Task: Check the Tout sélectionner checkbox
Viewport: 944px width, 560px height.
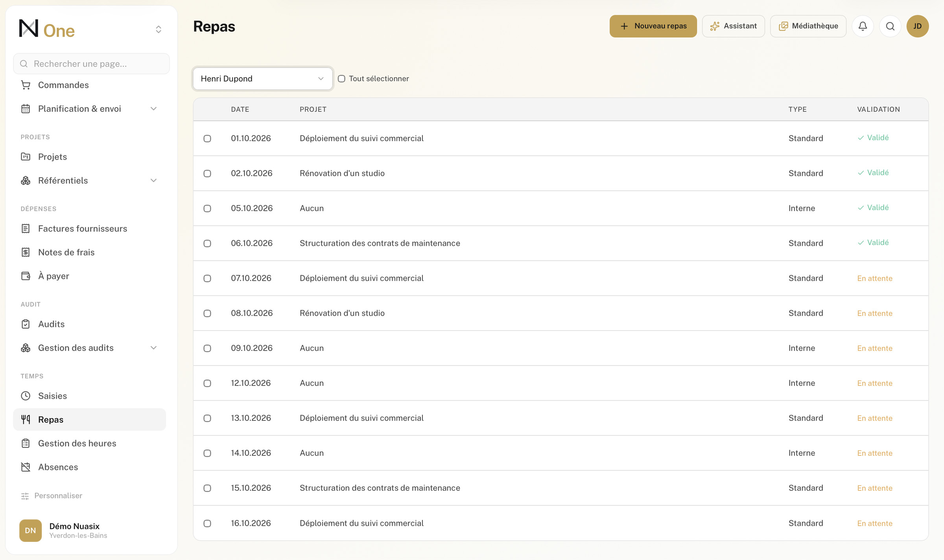Action: [x=341, y=79]
